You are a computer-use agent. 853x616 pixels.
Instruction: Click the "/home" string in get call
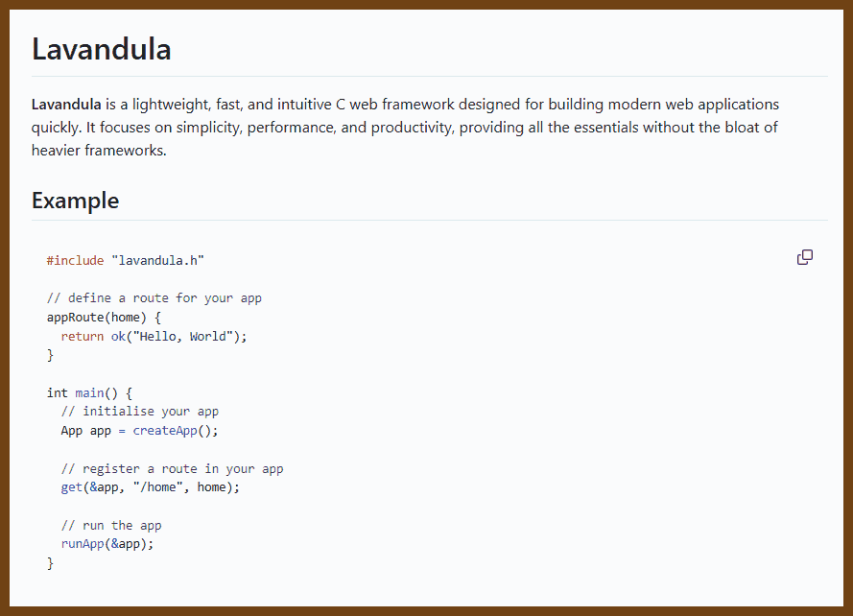155,487
